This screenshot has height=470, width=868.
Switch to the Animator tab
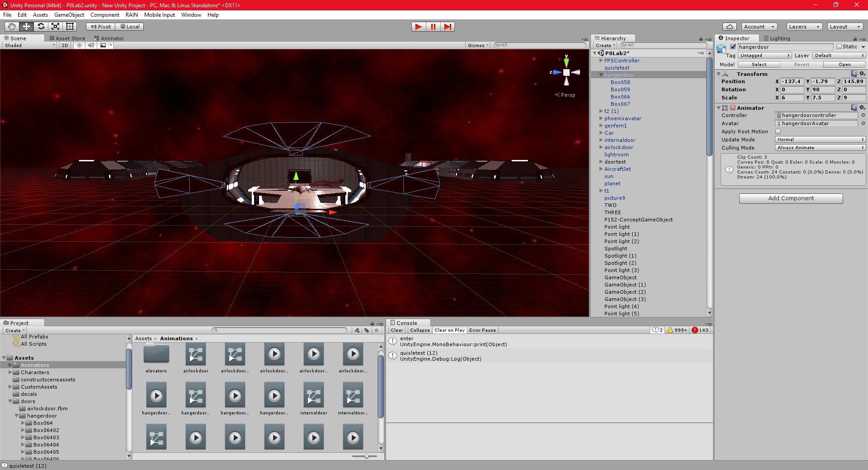[x=109, y=38]
